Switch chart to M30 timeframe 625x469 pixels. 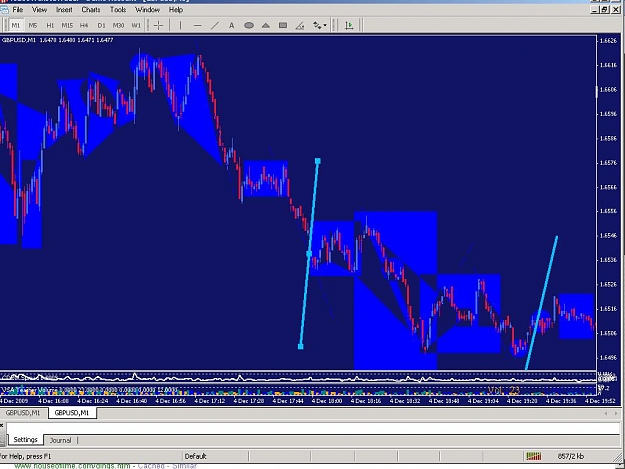tap(118, 26)
